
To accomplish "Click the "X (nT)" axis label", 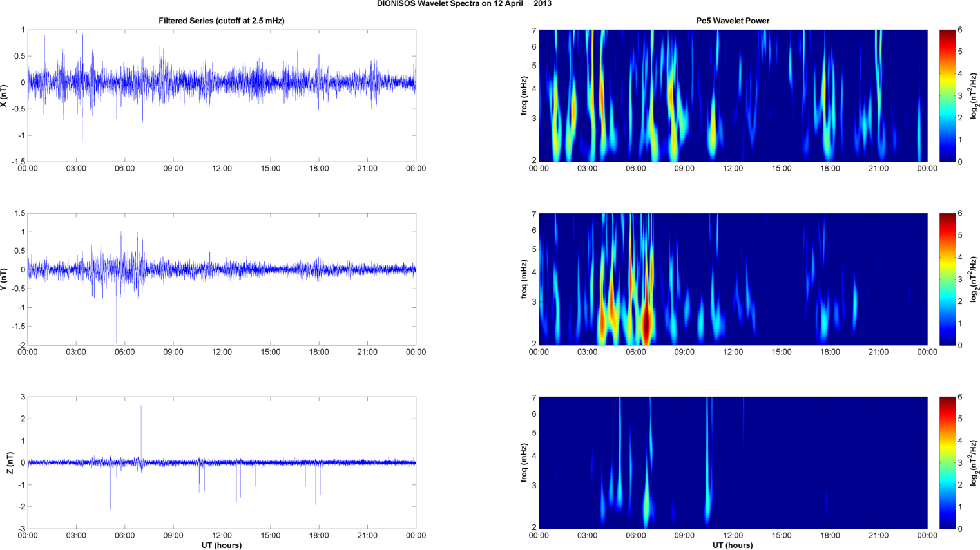I will tap(5, 95).
